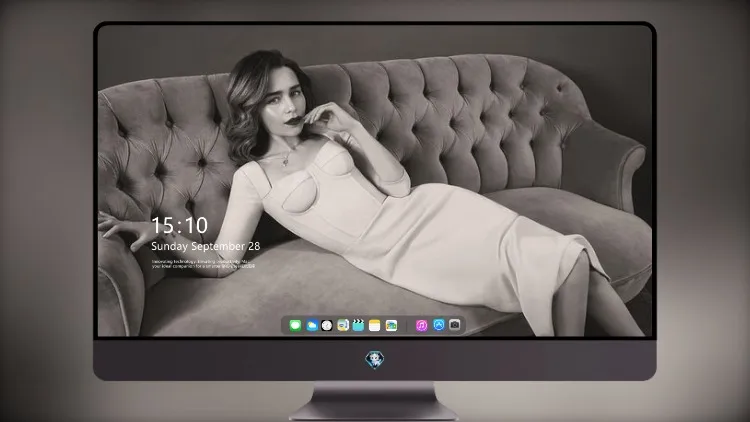Click dock icon between Clock and clapperboard
The height and width of the screenshot is (422, 750).
[343, 325]
